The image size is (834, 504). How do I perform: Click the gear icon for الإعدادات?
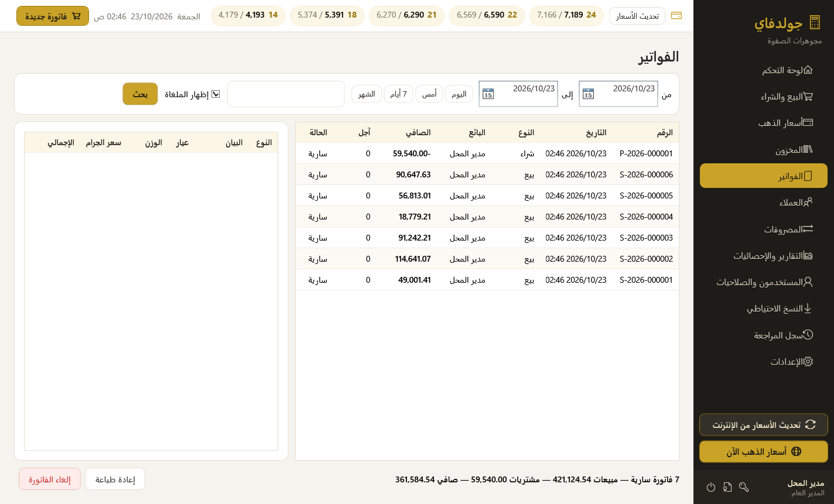point(808,362)
